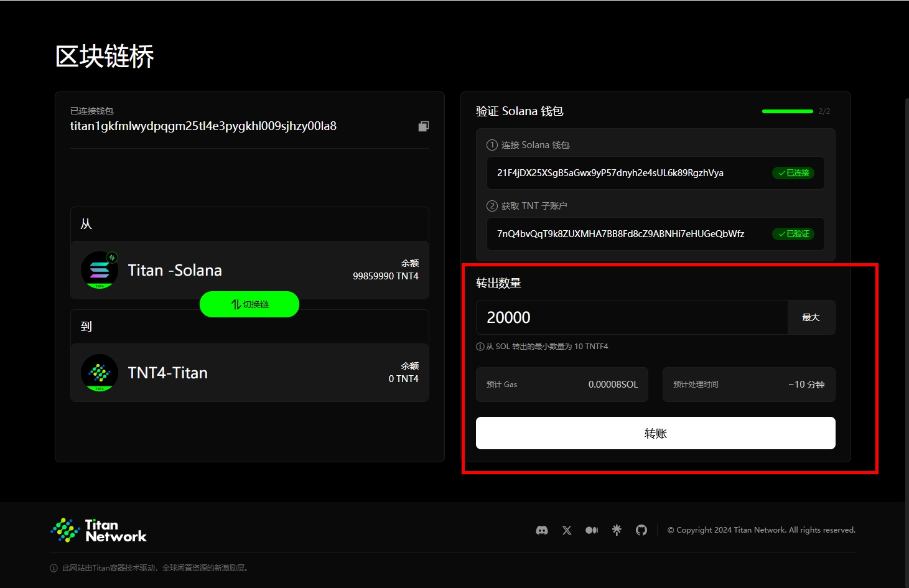The image size is (909, 588).
Task: Open the X (Twitter) social link
Action: [x=567, y=530]
